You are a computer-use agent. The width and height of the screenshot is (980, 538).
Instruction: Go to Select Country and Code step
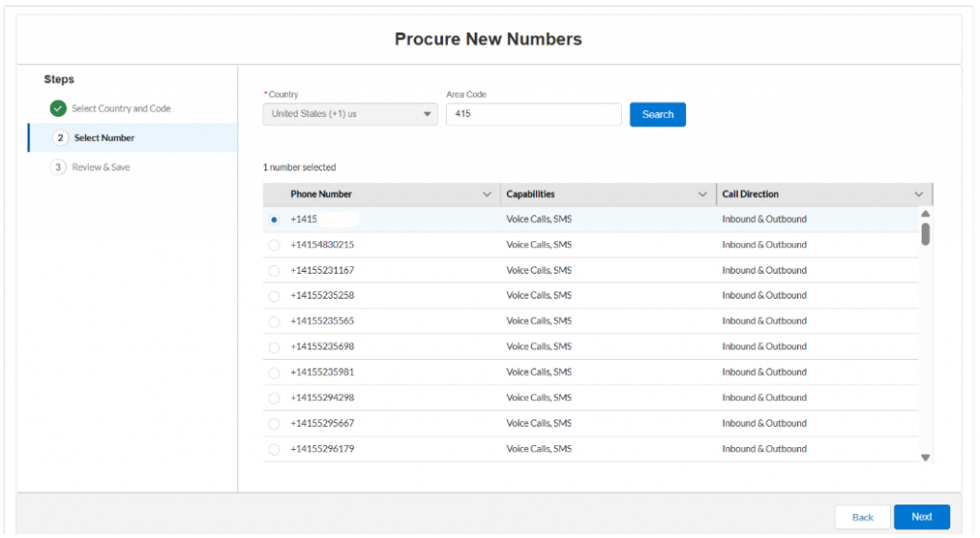coord(121,108)
